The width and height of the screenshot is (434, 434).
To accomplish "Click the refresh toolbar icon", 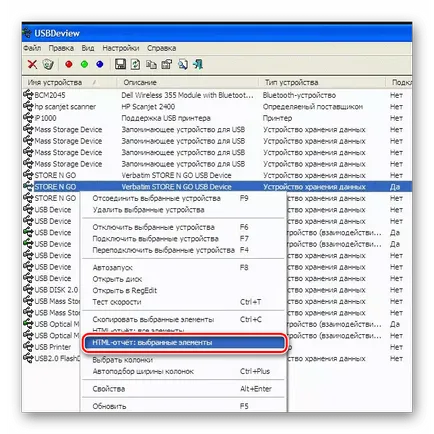I will [x=135, y=64].
